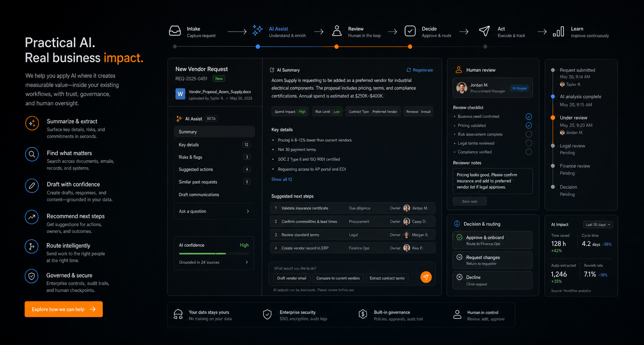The image size is (644, 345).
Task: Click the Your data stays yours icon
Action: click(178, 314)
